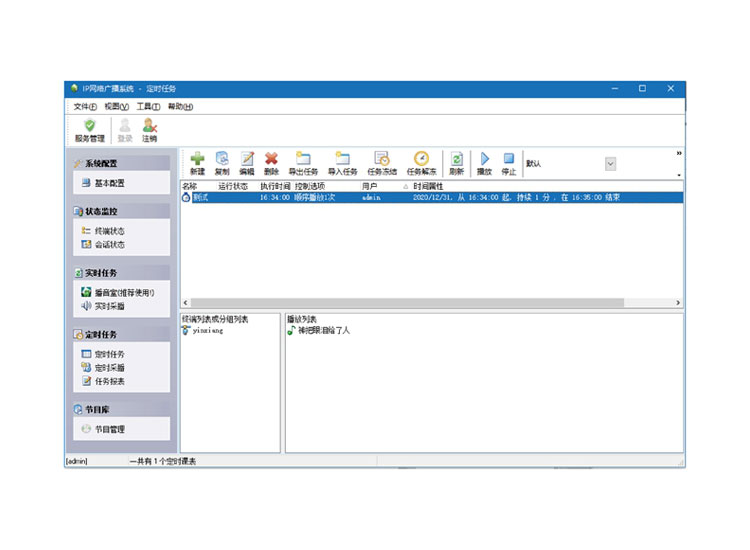750x550 pixels.
Task: Click the 服务管理 button
Action: (x=89, y=130)
